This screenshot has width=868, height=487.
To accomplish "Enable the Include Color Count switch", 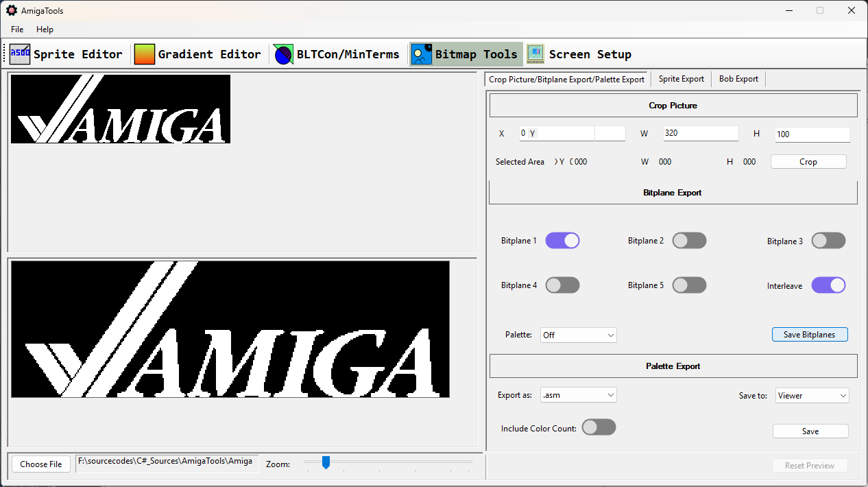I will [x=599, y=427].
